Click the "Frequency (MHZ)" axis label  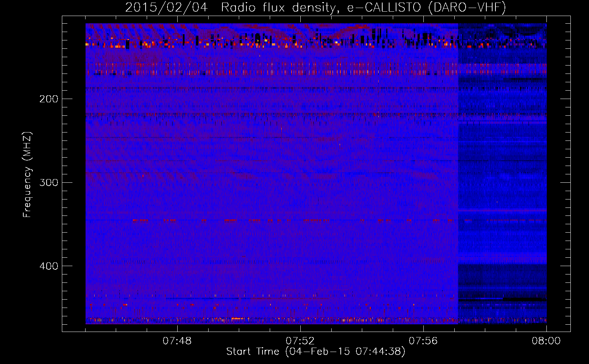pos(27,174)
